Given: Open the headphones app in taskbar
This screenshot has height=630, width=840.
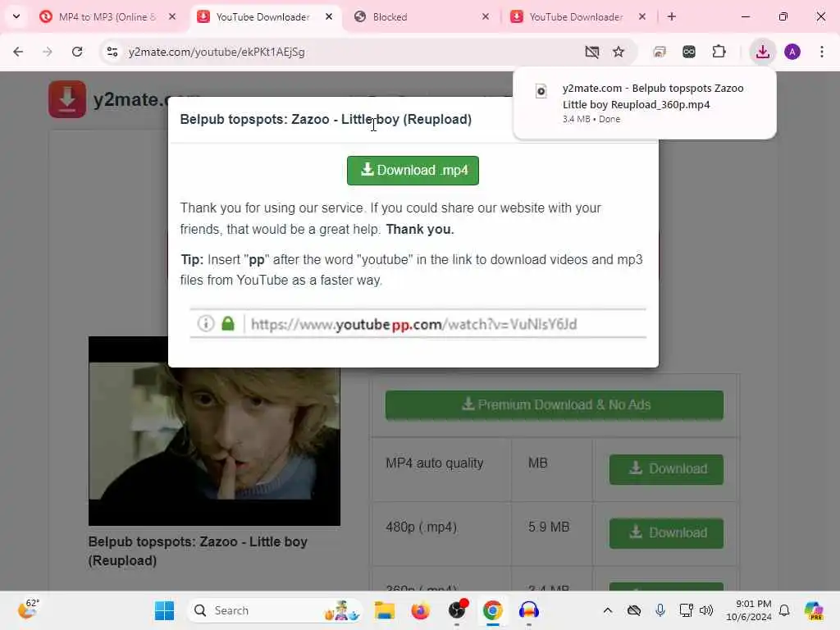Looking at the screenshot, I should (x=529, y=610).
